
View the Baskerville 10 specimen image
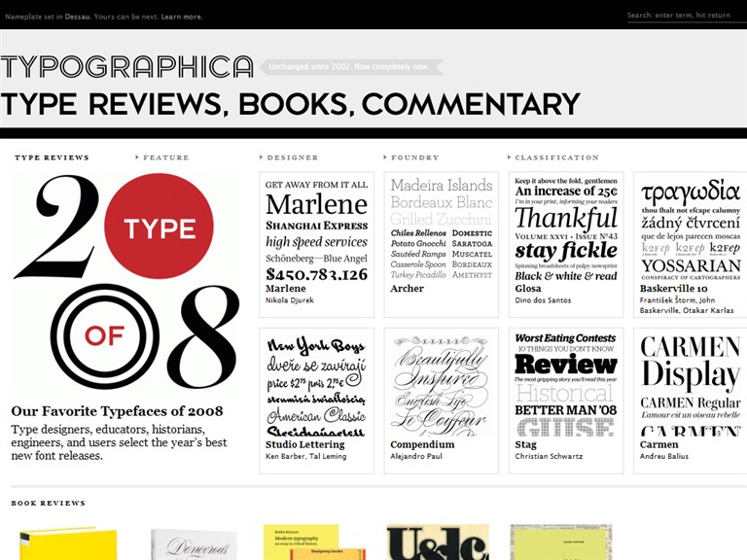[691, 228]
